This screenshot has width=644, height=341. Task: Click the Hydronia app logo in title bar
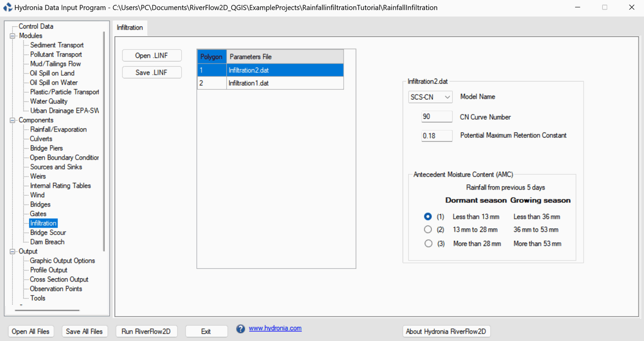[8, 7]
